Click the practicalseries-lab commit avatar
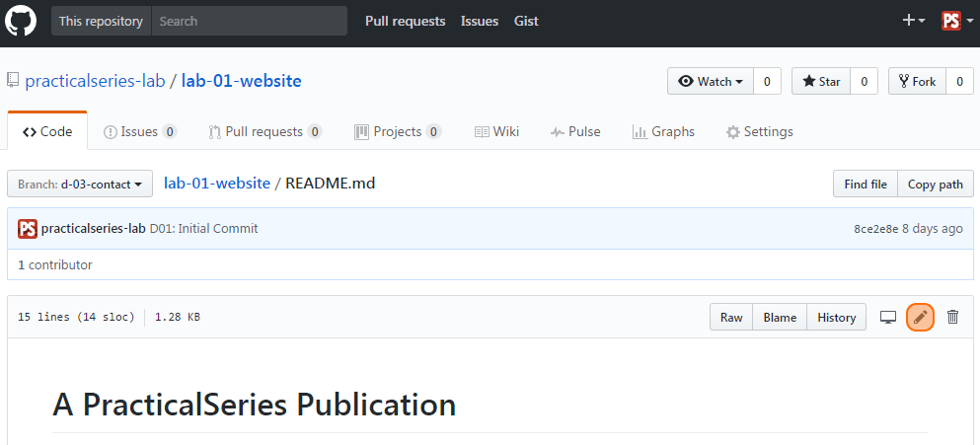Image resolution: width=980 pixels, height=445 pixels. 28,229
